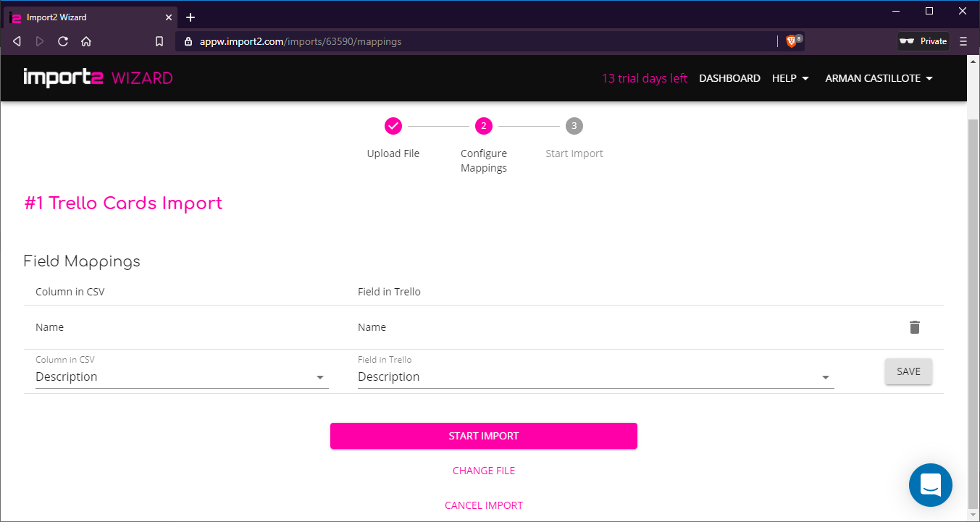
Task: Open the HELP dropdown menu
Action: [x=790, y=78]
